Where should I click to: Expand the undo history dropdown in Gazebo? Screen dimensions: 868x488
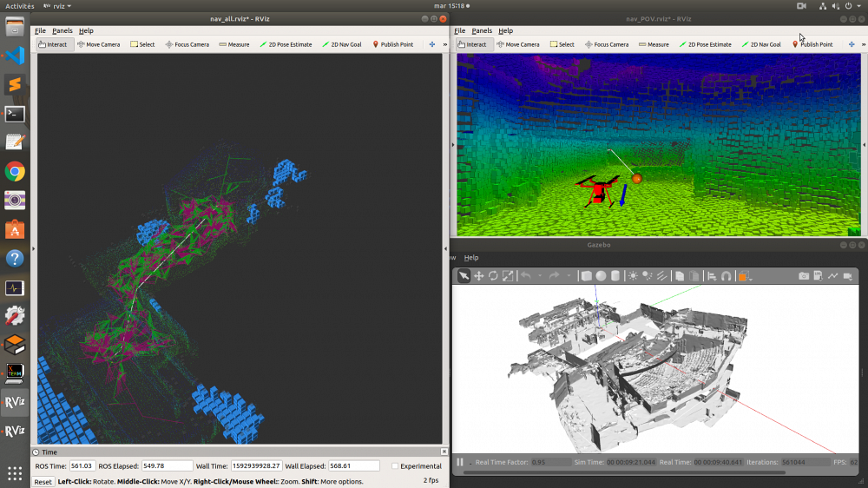(538, 276)
